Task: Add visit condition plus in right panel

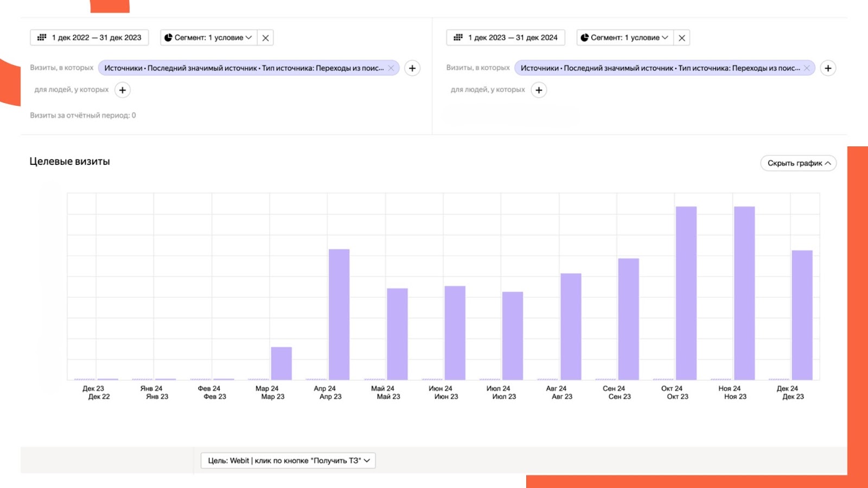Action: 828,68
